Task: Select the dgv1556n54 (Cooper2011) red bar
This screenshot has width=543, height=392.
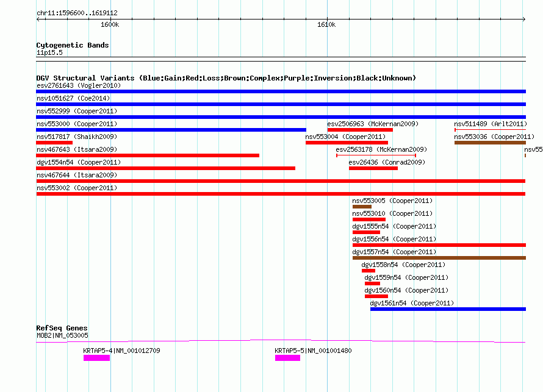Action: [x=439, y=245]
